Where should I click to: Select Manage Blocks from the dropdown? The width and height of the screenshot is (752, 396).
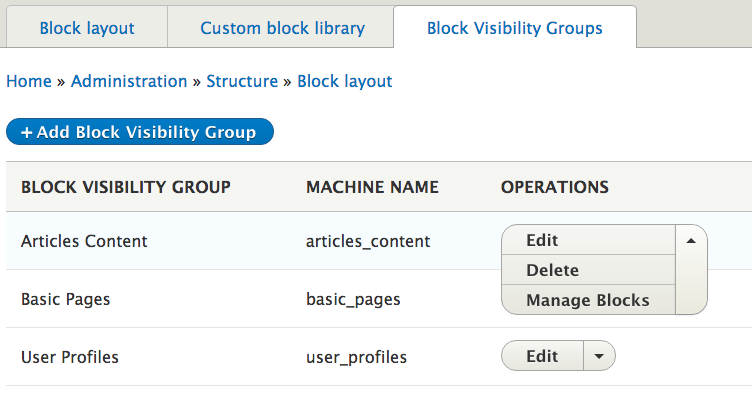pos(588,300)
